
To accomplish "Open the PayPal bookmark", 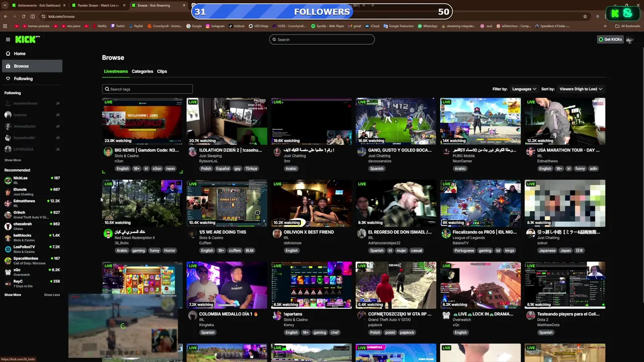I will (x=136, y=26).
